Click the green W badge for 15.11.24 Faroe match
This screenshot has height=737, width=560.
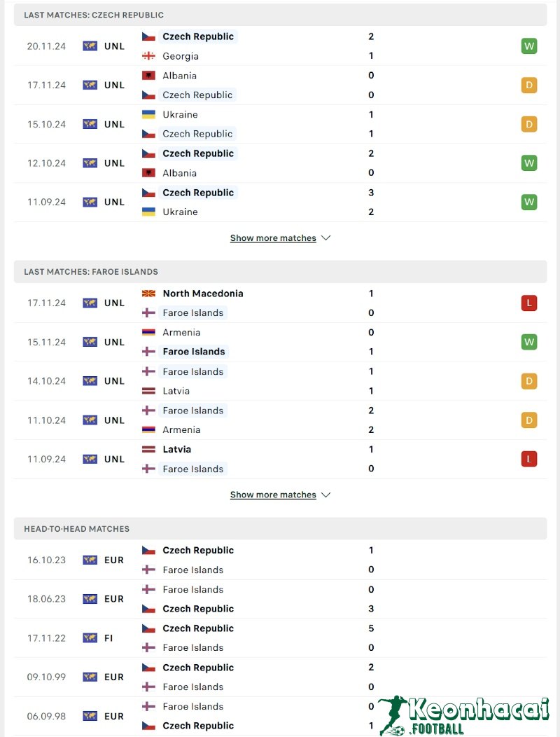click(x=528, y=342)
